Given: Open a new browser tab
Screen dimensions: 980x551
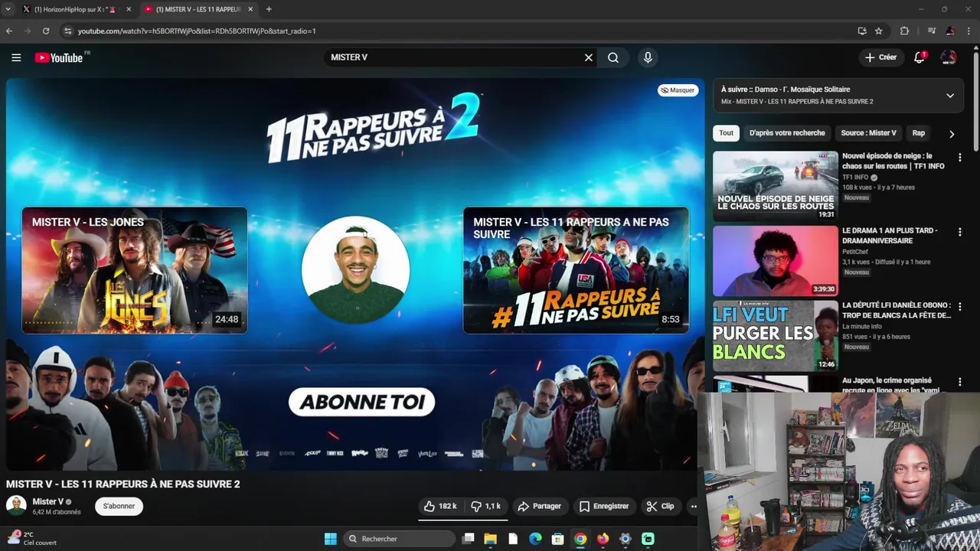Looking at the screenshot, I should point(269,9).
